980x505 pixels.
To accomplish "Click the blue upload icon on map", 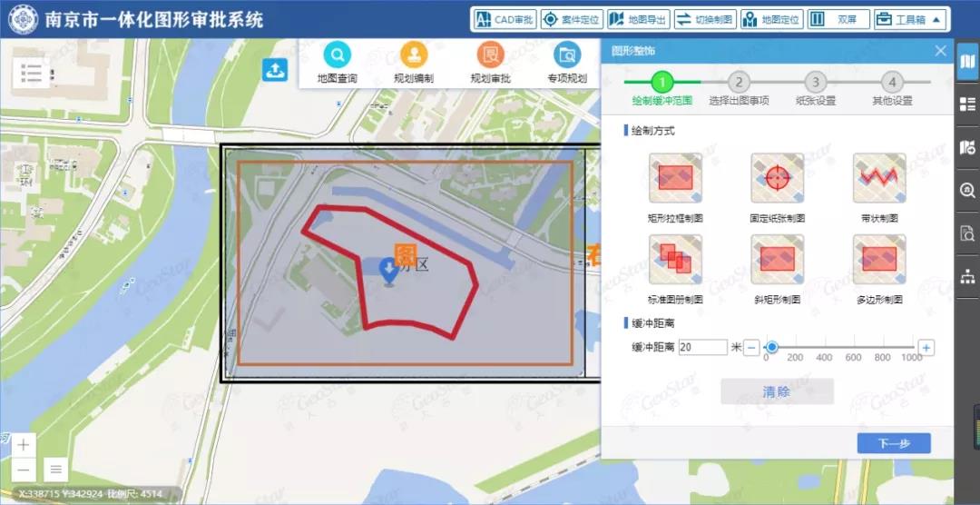I will click(275, 70).
